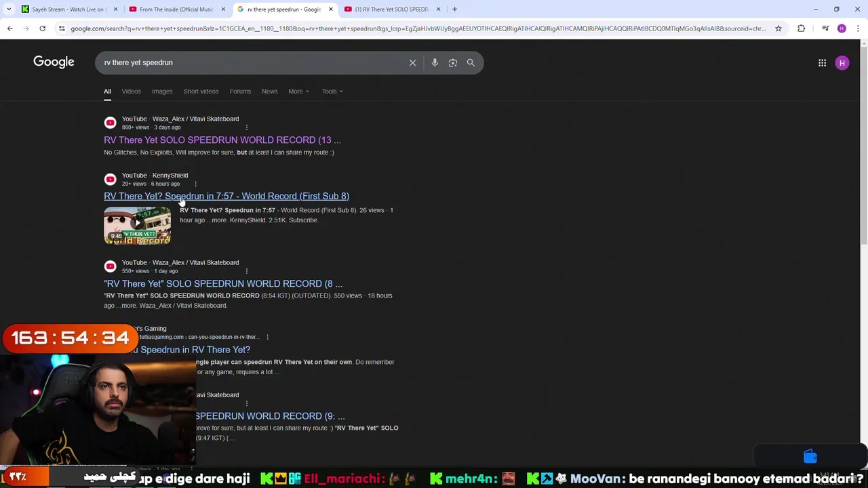Click the blue wallet overlay icon
The width and height of the screenshot is (868, 488).
pyautogui.click(x=810, y=457)
